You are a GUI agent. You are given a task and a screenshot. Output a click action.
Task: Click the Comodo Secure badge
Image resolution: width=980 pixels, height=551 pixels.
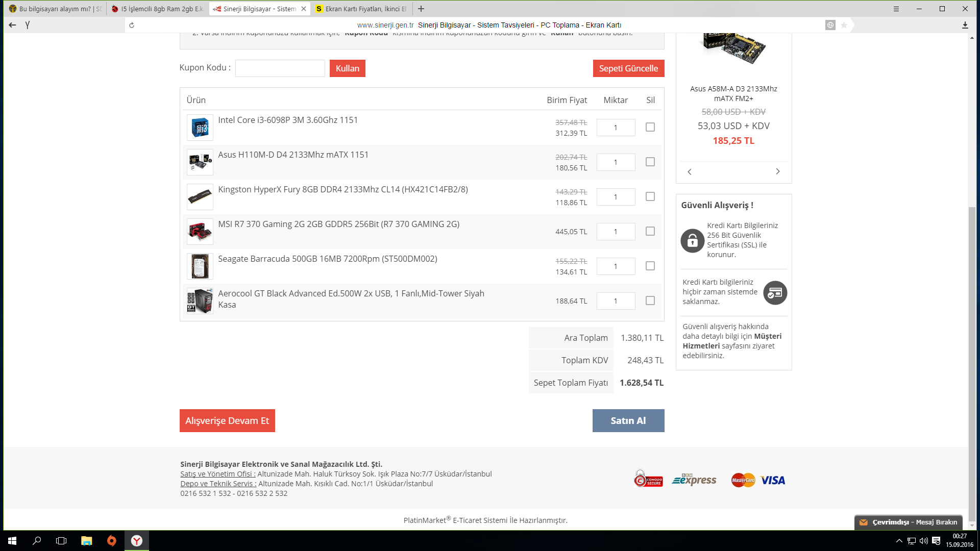(648, 479)
